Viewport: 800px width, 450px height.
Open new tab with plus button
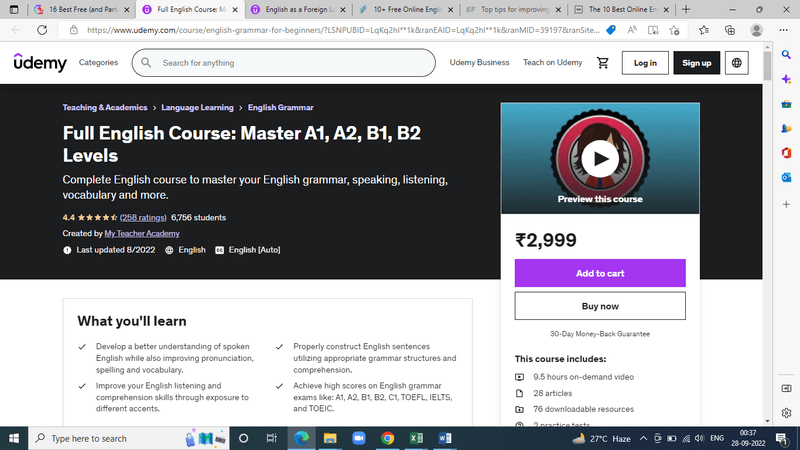(686, 9)
